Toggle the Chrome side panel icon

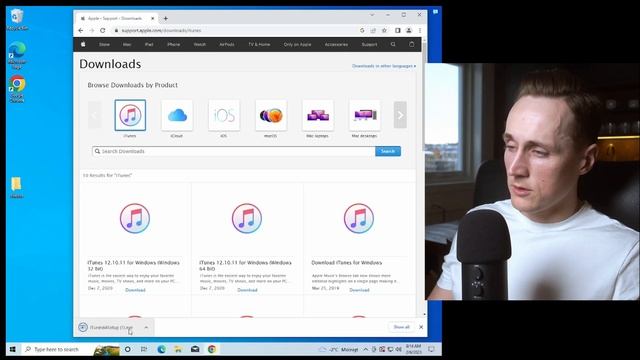(x=398, y=31)
